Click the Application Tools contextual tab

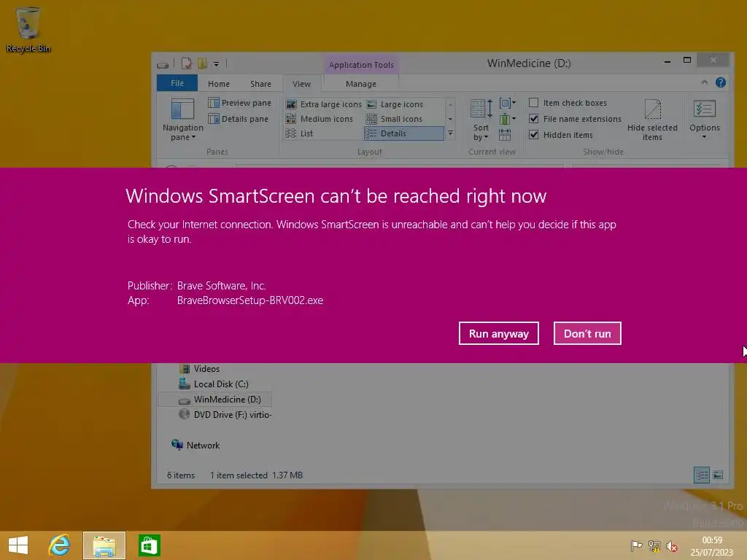361,65
